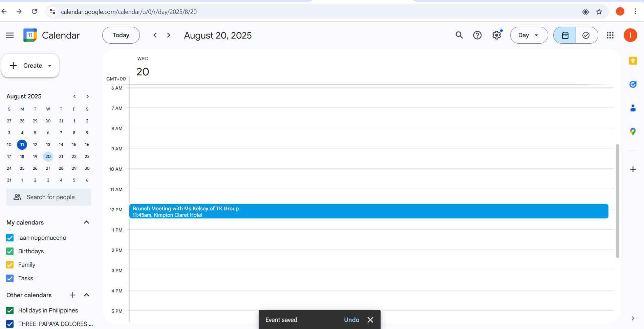
Task: Open the Google apps grid
Action: 610,35
